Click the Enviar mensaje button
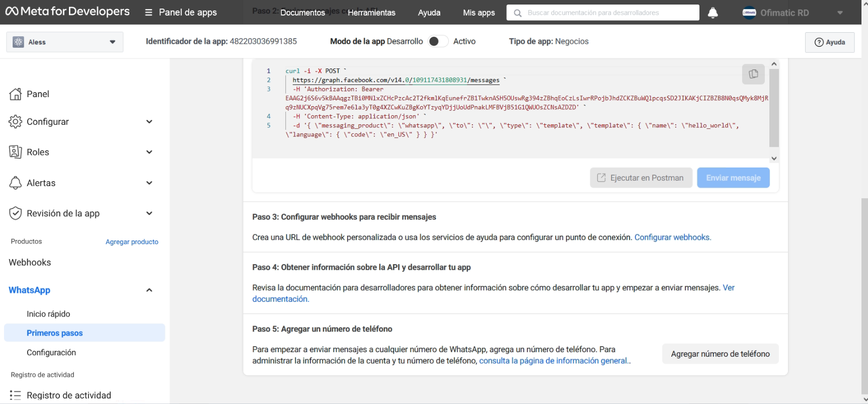 pyautogui.click(x=733, y=178)
